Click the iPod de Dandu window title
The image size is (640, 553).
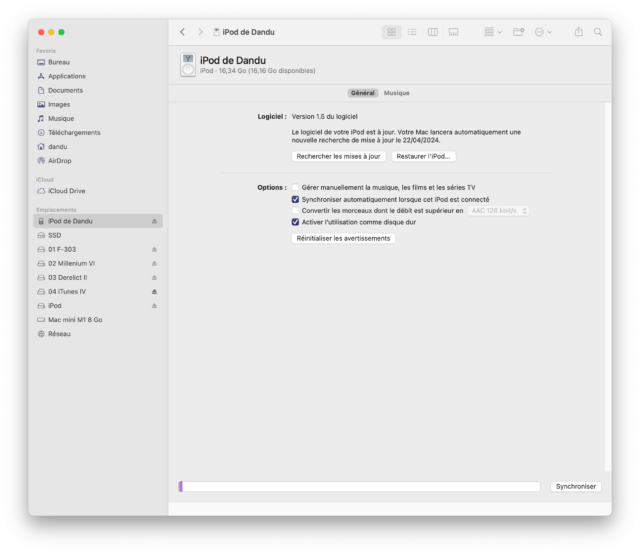248,32
